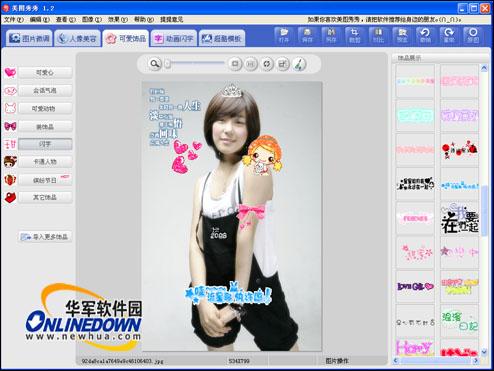Open an image with the 打开 toolbar icon
The image size is (494, 371).
pyautogui.click(x=284, y=36)
